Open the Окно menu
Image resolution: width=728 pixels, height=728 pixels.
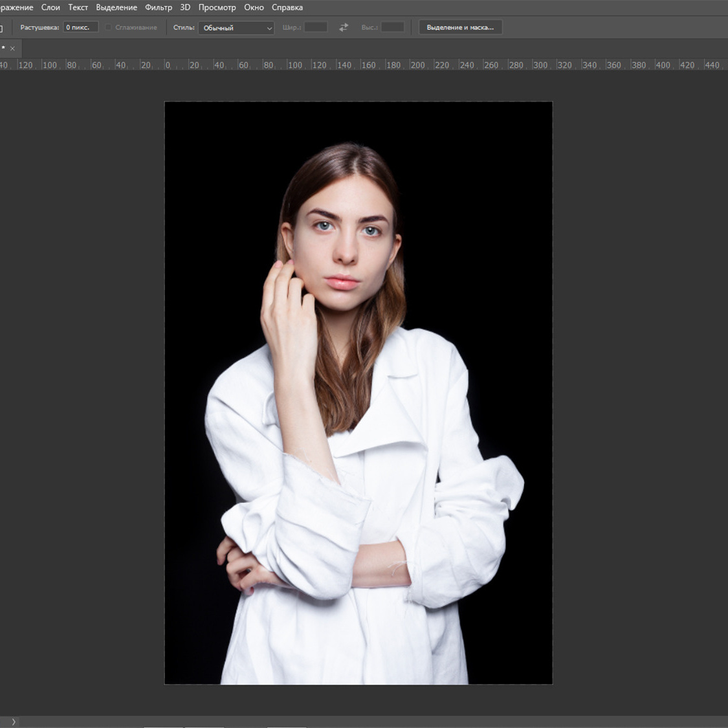[x=254, y=7]
